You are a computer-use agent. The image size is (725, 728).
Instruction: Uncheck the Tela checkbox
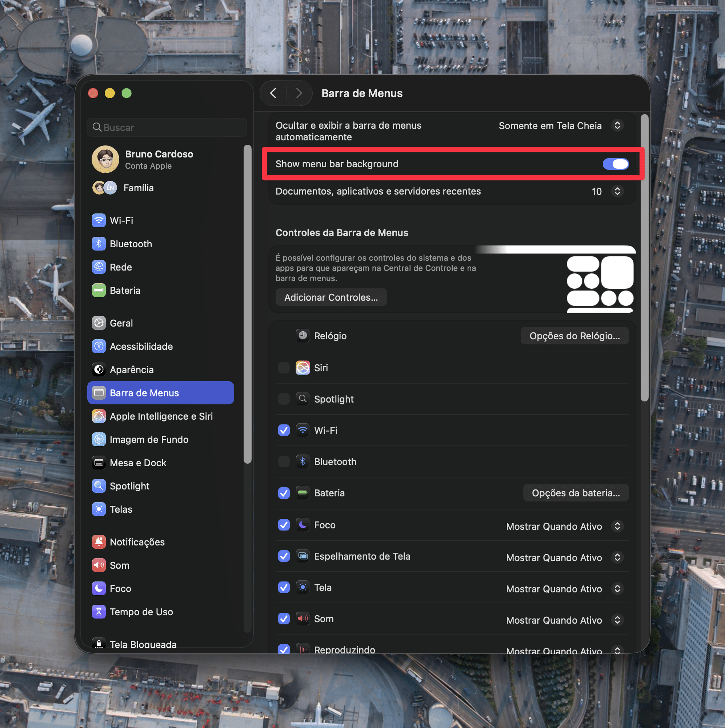click(x=284, y=587)
